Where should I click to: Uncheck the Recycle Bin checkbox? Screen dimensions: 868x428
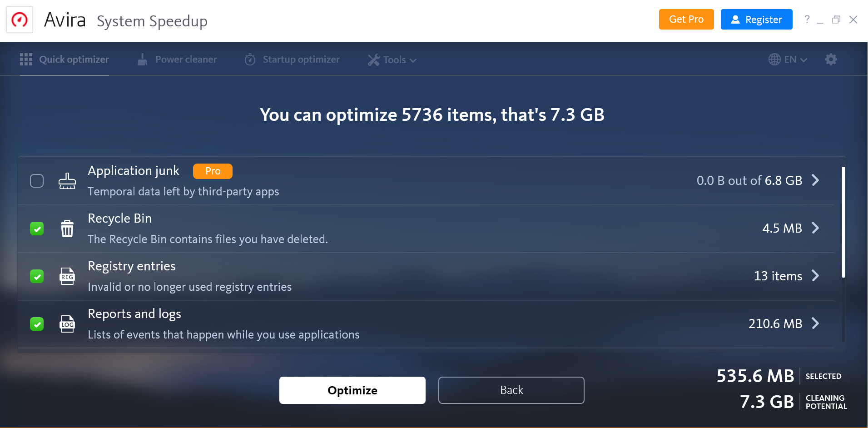tap(37, 229)
